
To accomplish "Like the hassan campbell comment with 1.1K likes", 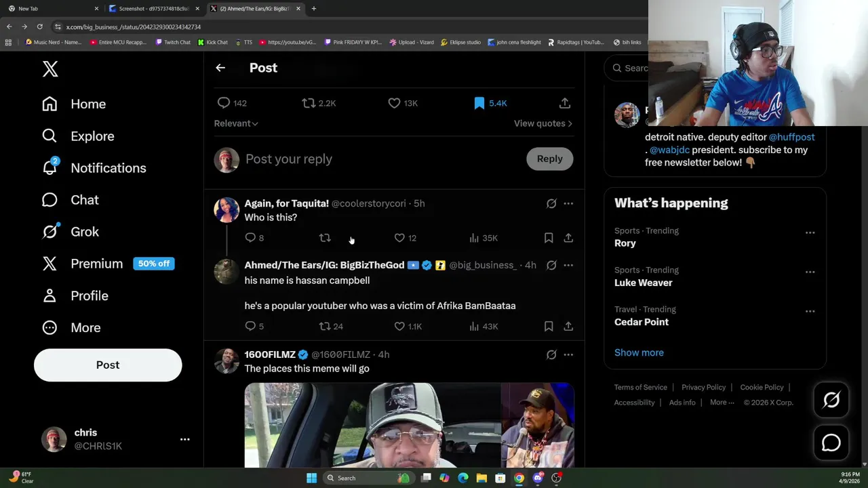I will [x=399, y=326].
